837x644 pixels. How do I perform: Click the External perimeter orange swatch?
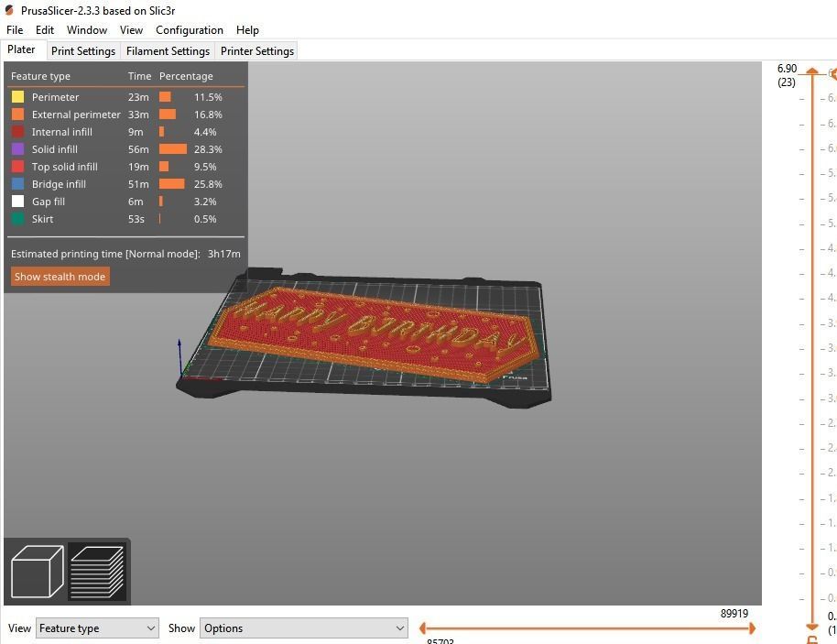17,115
